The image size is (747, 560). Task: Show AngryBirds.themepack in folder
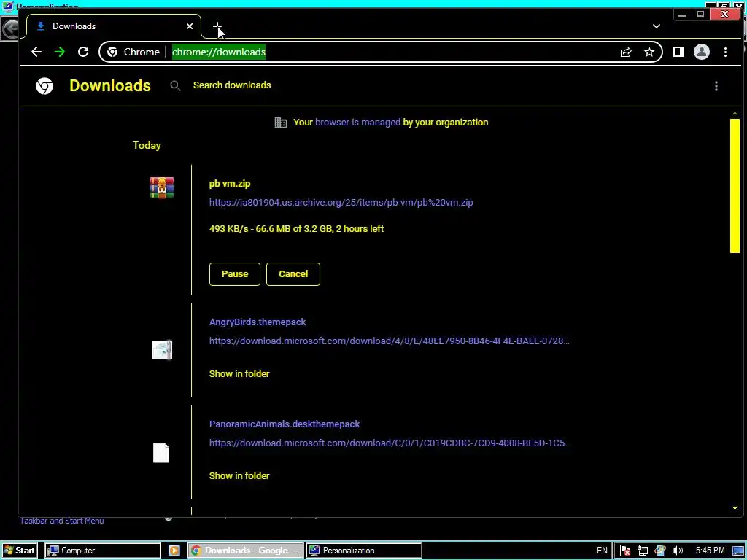click(x=239, y=374)
